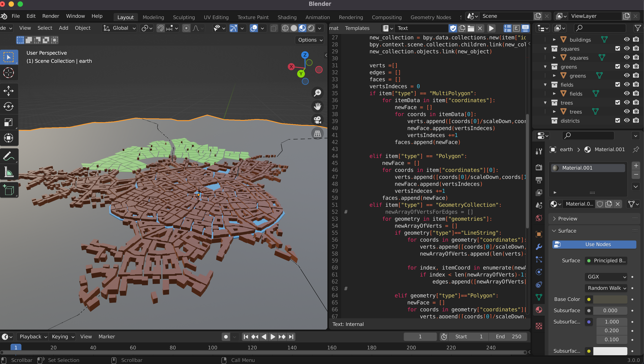Uncheck the squares collection checkbox
Viewport: 644px width, 364px height.
pos(617,49)
